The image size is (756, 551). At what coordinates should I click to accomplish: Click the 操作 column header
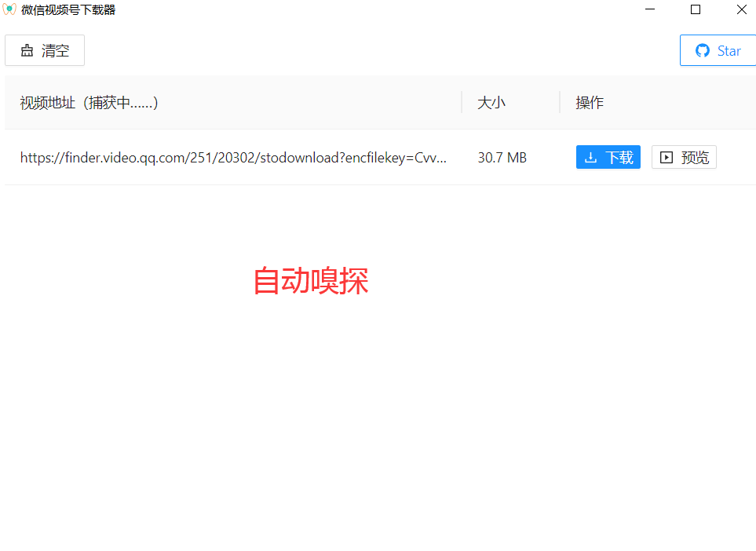coord(589,102)
